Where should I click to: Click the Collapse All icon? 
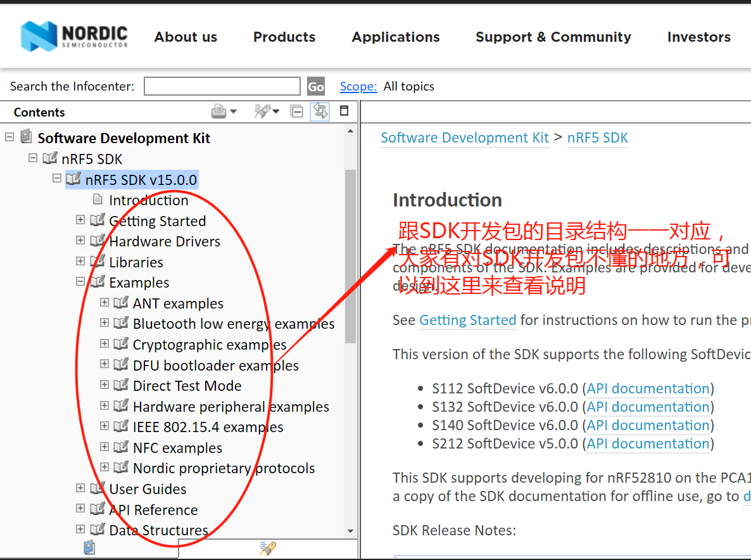coord(296,111)
